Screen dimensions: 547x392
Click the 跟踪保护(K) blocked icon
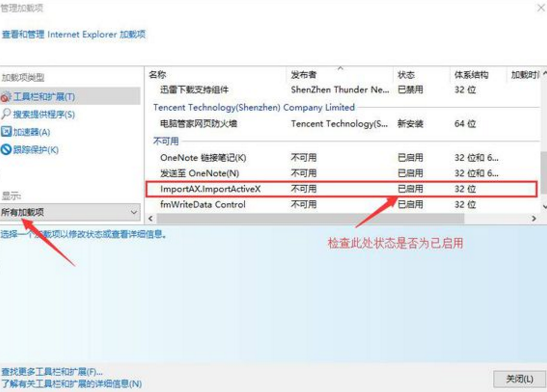pyautogui.click(x=6, y=150)
